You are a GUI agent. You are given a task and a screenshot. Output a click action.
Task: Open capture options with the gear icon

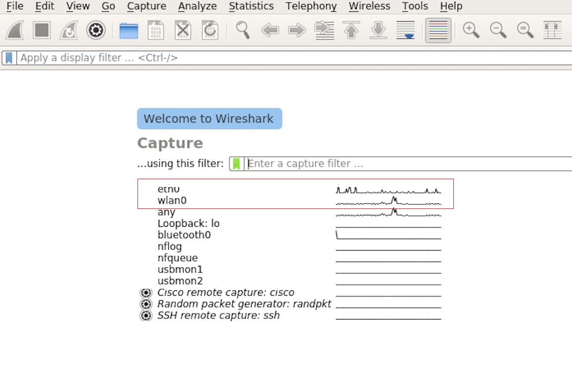click(x=96, y=30)
